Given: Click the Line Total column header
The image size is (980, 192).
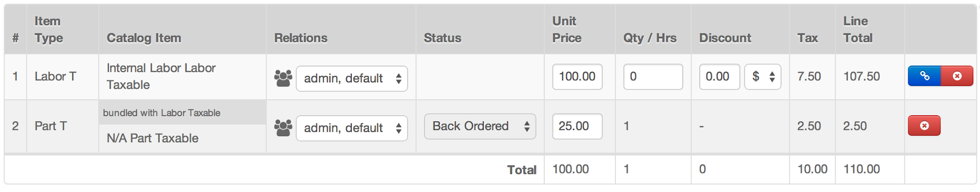Looking at the screenshot, I should coord(858,29).
